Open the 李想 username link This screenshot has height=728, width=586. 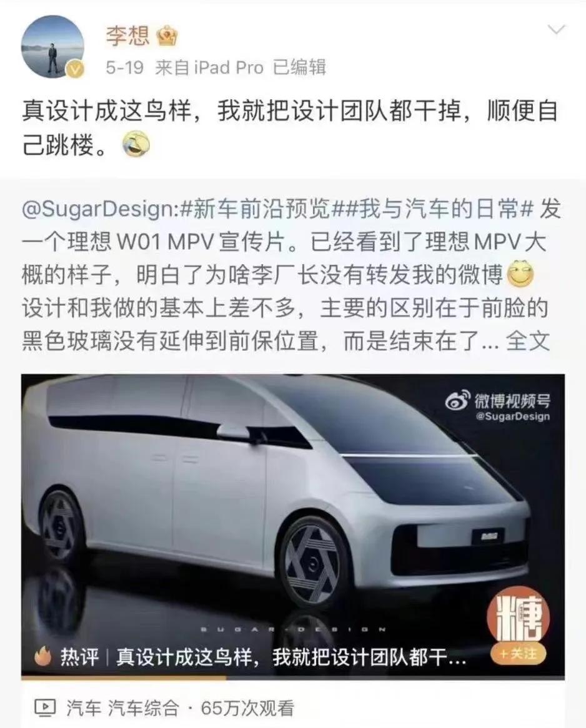pos(127,36)
